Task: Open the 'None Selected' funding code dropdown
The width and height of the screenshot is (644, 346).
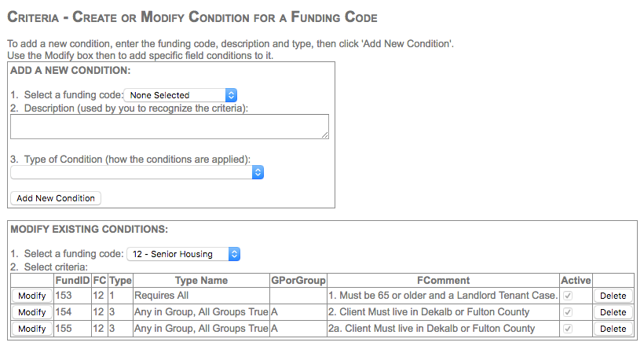Action: coord(181,95)
